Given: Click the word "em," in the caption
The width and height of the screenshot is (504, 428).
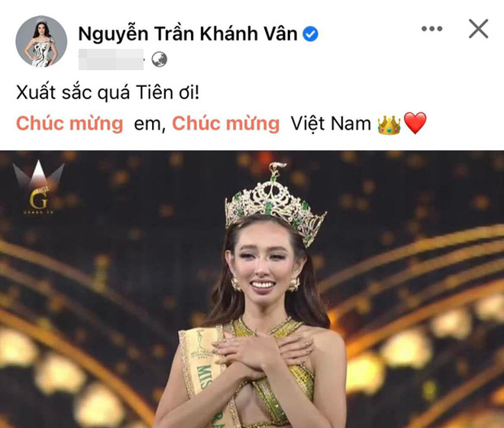Looking at the screenshot, I should (150, 124).
